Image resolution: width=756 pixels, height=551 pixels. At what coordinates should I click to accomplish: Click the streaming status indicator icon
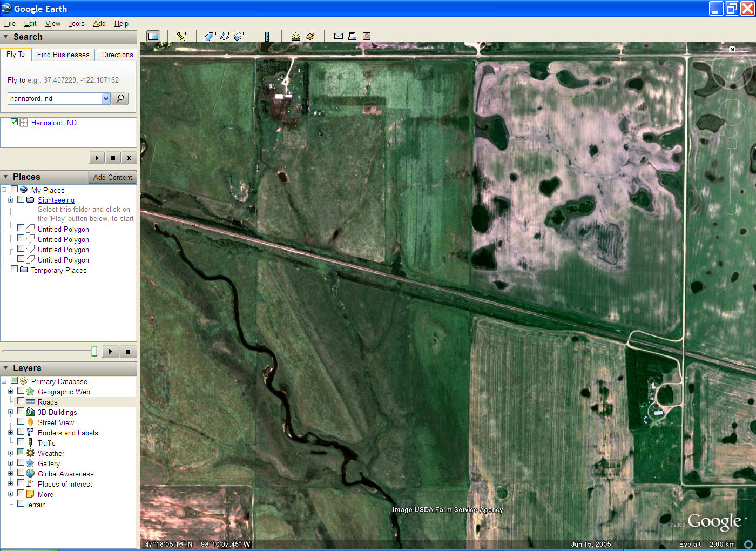click(x=748, y=544)
